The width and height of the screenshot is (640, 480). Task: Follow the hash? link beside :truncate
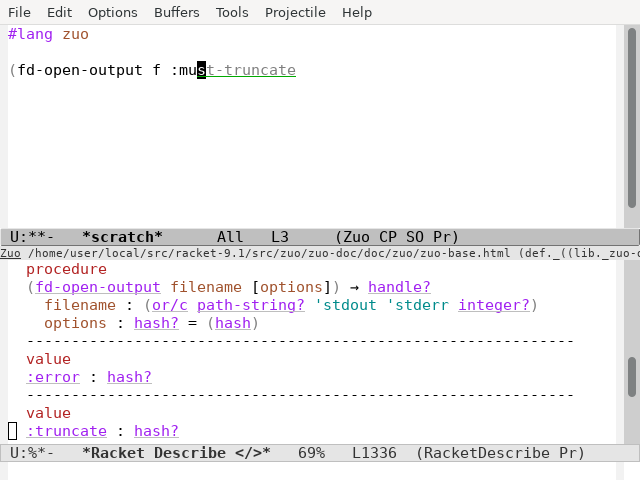click(x=156, y=431)
